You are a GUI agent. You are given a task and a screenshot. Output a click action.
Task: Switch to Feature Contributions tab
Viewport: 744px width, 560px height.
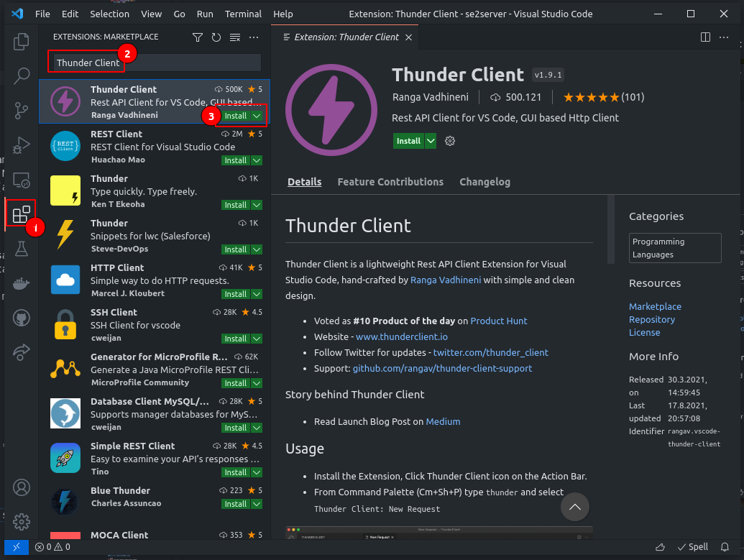[390, 182]
